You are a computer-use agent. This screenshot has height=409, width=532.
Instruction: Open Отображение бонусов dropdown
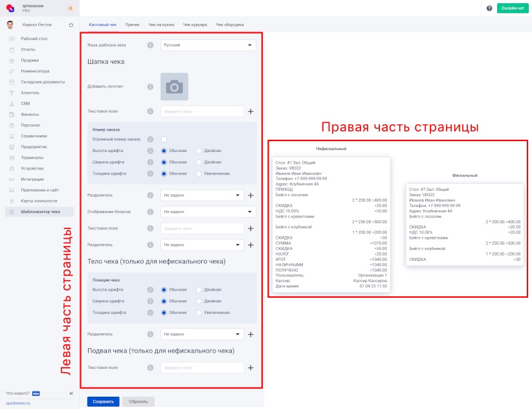208,212
